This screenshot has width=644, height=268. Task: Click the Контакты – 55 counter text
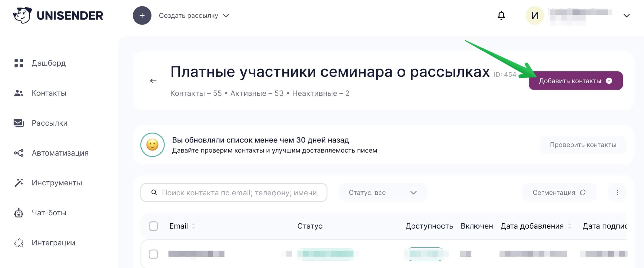pos(196,93)
